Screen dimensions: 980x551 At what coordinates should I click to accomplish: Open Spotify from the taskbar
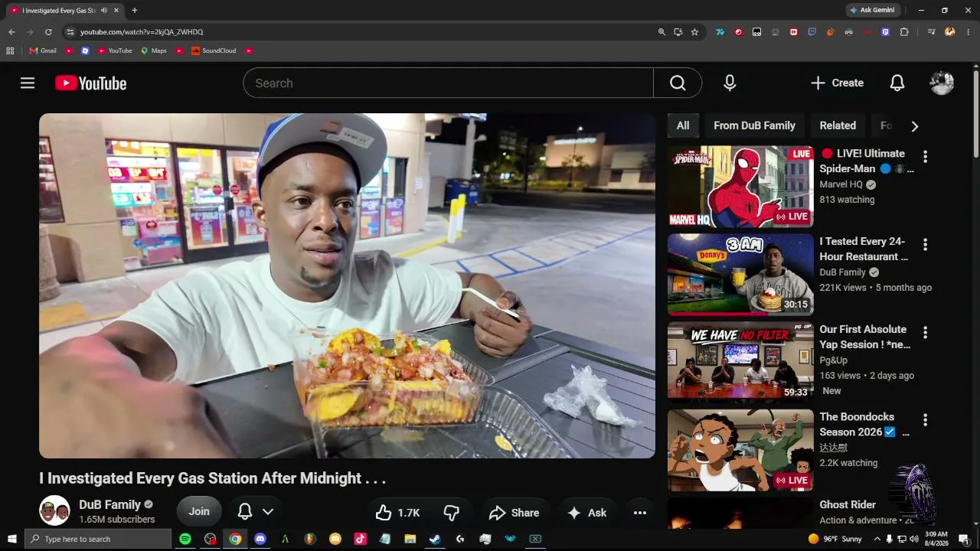pos(185,539)
